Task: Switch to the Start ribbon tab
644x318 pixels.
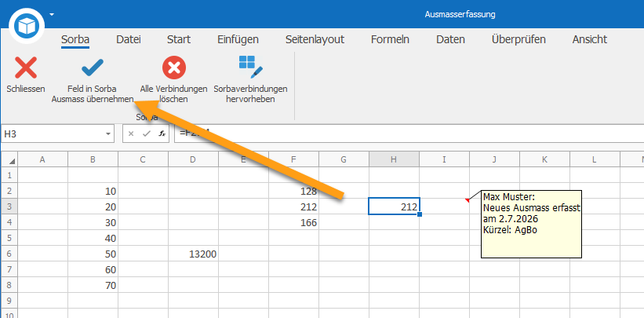Action: pyautogui.click(x=179, y=40)
